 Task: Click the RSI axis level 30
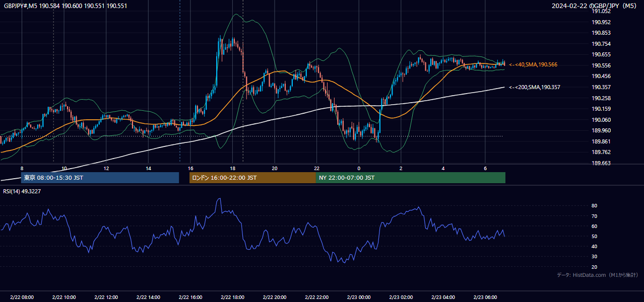pyautogui.click(x=595, y=257)
